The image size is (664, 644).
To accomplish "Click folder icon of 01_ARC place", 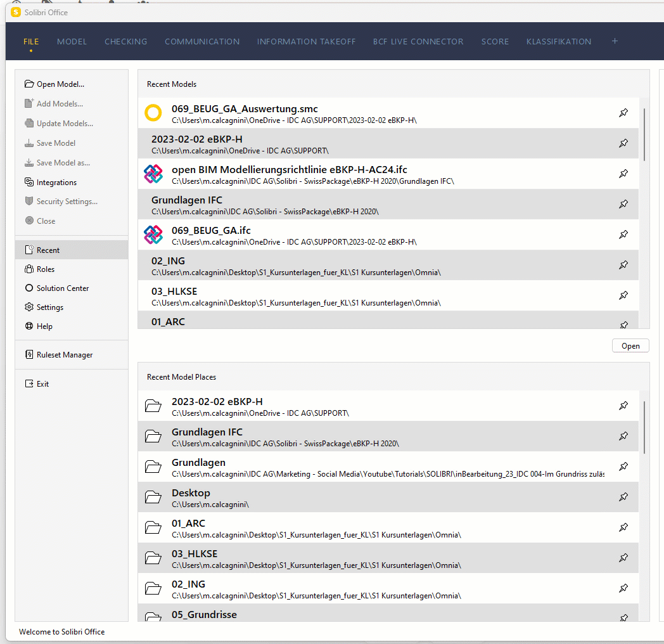I will [x=153, y=527].
